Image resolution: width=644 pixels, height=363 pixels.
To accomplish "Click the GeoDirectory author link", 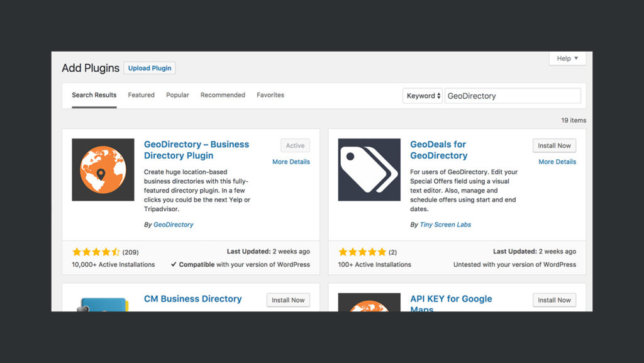I will coord(174,224).
